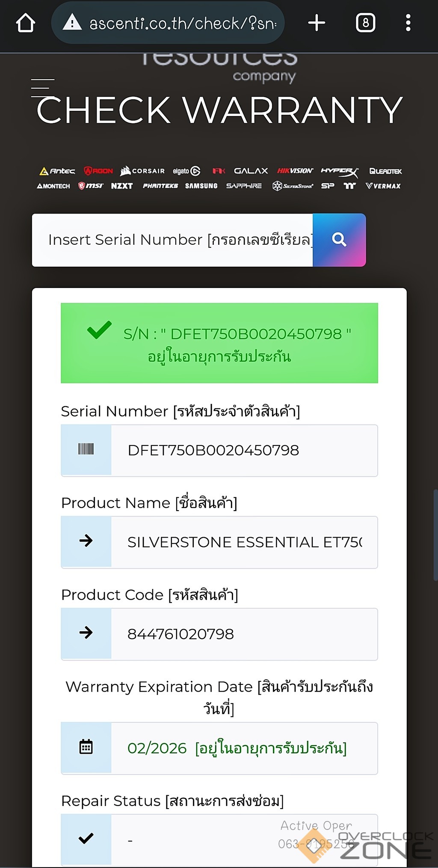The width and height of the screenshot is (438, 868).
Task: Click the address bar URL
Action: click(x=183, y=24)
